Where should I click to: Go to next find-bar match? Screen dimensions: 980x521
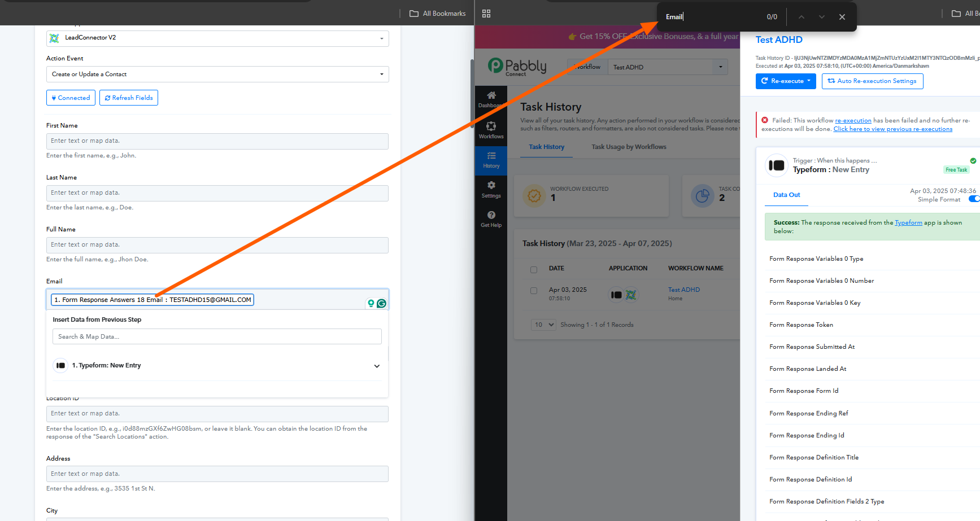pos(822,17)
